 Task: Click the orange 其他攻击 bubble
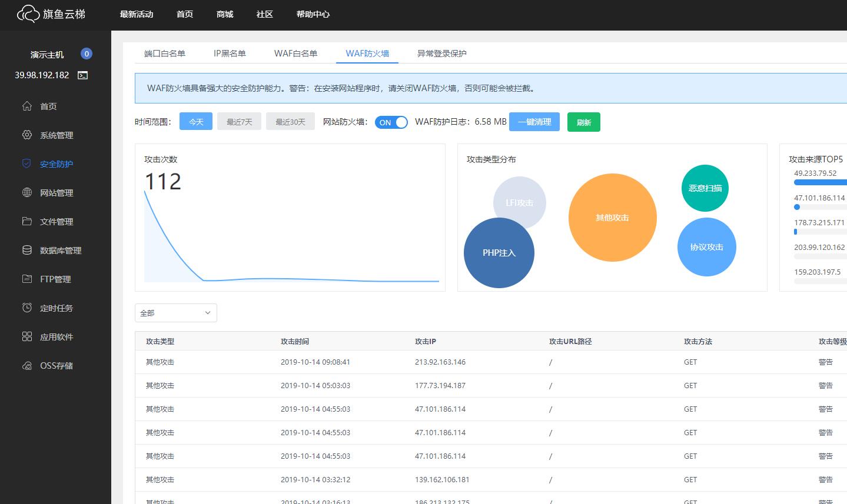click(613, 218)
